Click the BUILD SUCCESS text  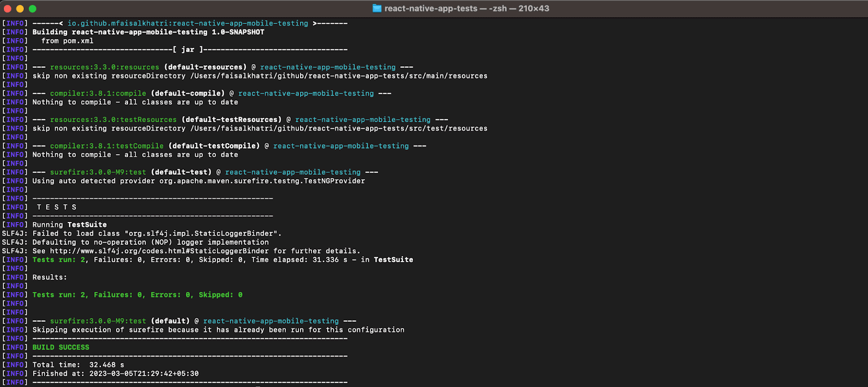point(61,347)
